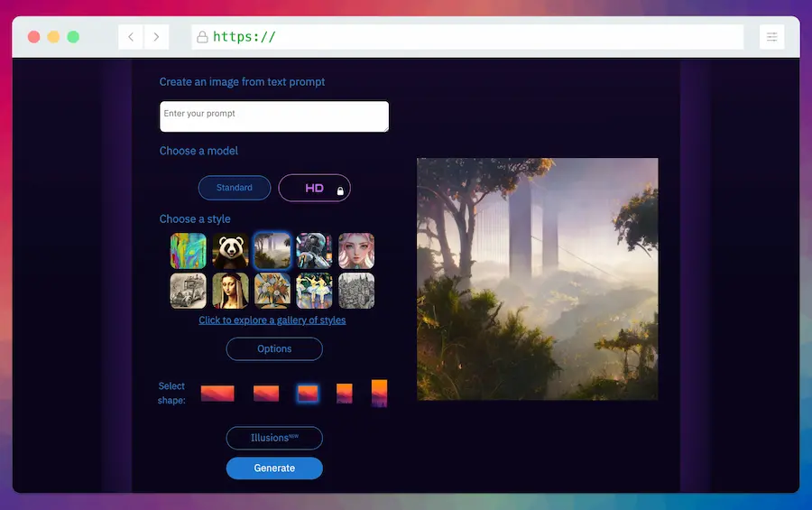812x510 pixels.
Task: Select the second landscape shape option
Action: point(266,394)
